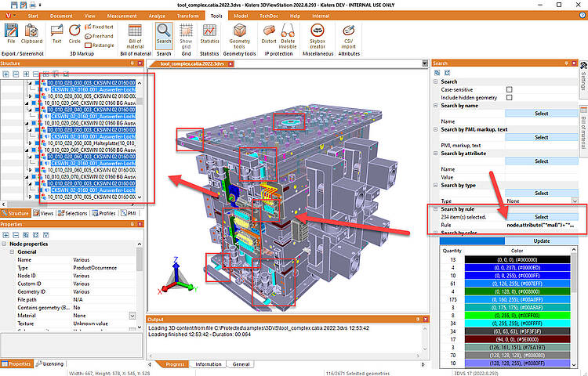Click first icon in Properties panel toolbar
The image size is (588, 376).
pos(6,235)
